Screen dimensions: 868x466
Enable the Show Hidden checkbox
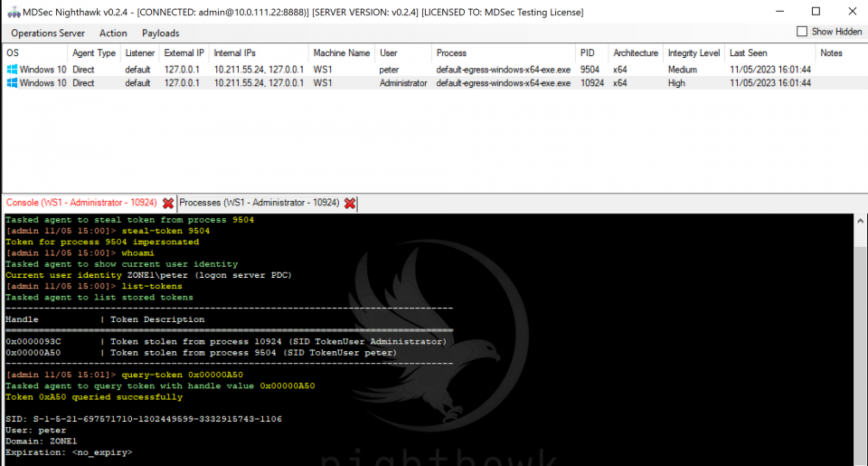pos(802,32)
